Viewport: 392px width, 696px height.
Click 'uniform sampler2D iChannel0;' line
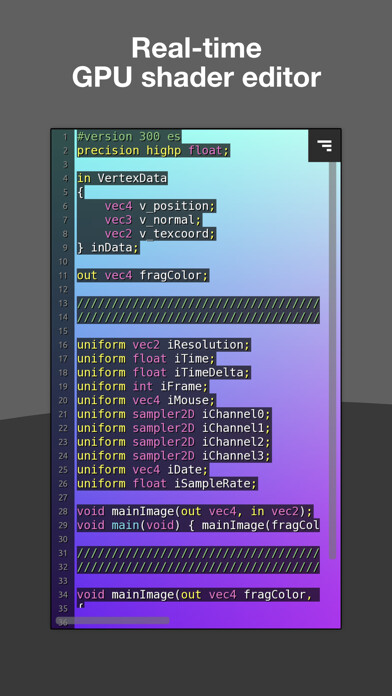coord(174,414)
